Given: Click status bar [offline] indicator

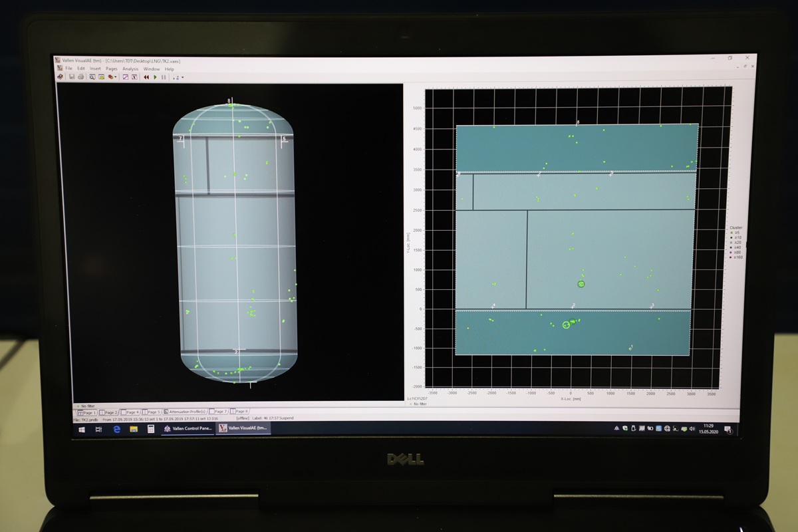Looking at the screenshot, I should click(x=242, y=419).
